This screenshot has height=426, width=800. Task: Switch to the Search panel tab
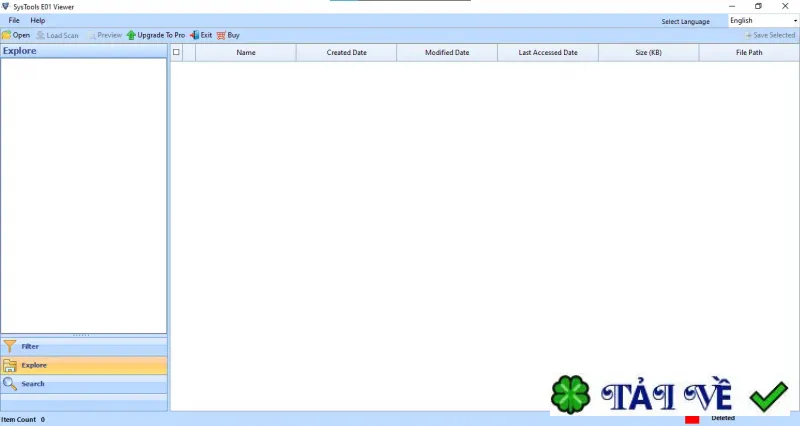pyautogui.click(x=84, y=384)
